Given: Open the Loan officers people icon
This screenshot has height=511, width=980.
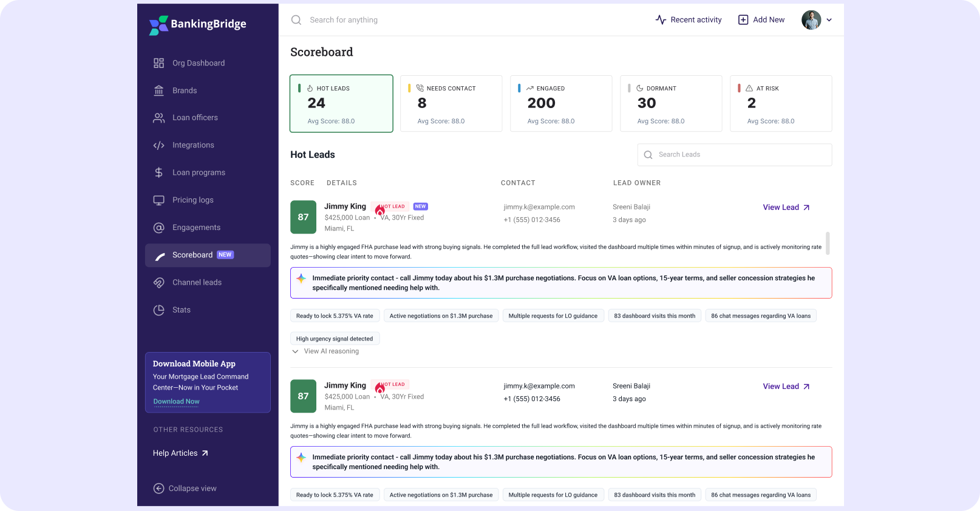Looking at the screenshot, I should coord(158,118).
